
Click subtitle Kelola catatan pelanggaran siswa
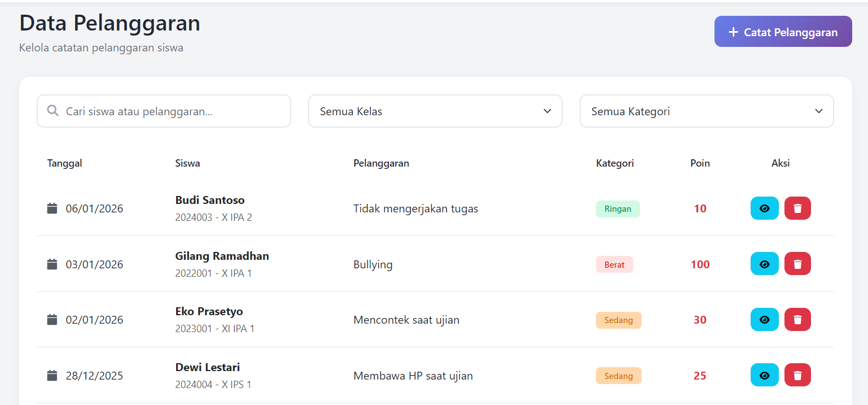102,48
